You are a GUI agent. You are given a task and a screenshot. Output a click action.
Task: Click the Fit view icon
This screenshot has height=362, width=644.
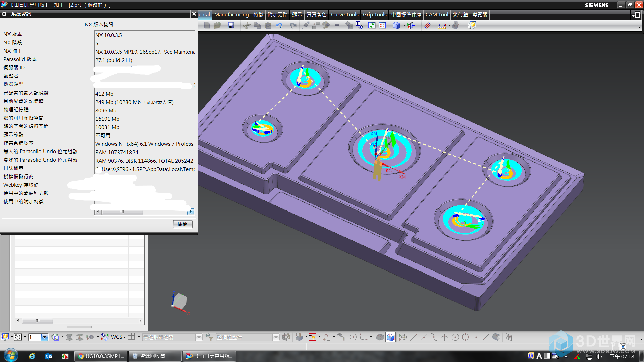(382, 25)
